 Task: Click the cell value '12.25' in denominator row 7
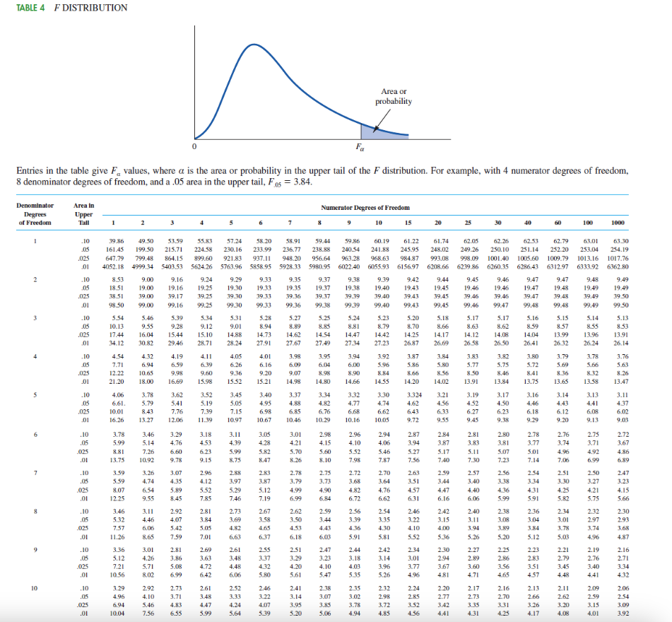point(117,498)
